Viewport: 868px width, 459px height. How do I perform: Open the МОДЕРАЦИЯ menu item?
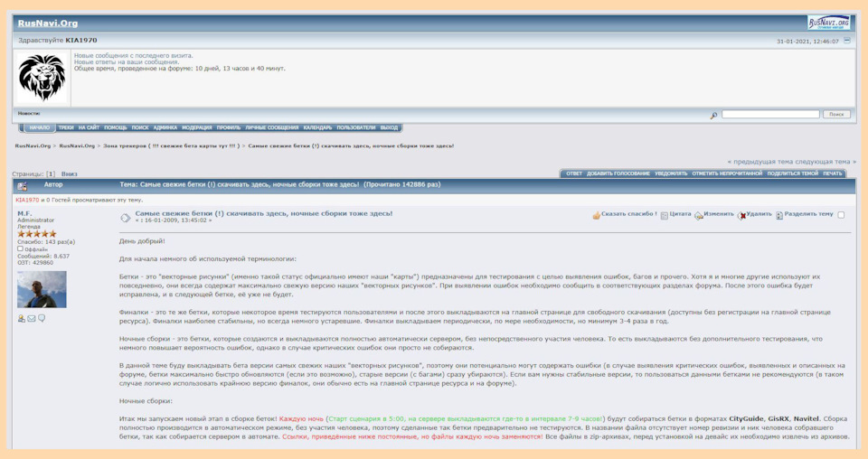click(197, 127)
